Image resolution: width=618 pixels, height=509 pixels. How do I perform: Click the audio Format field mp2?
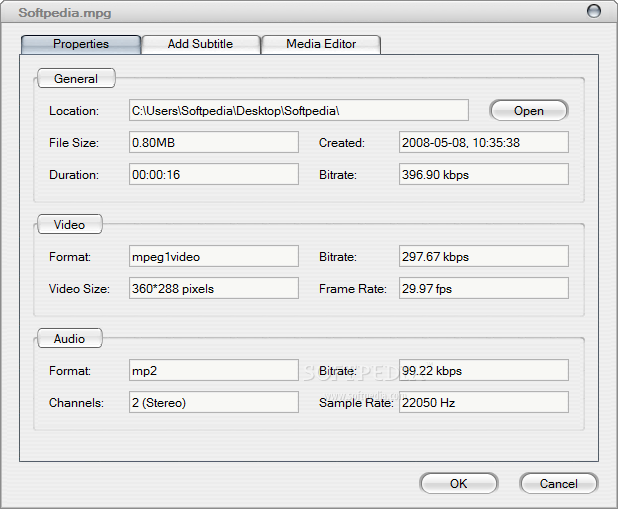[x=214, y=370]
